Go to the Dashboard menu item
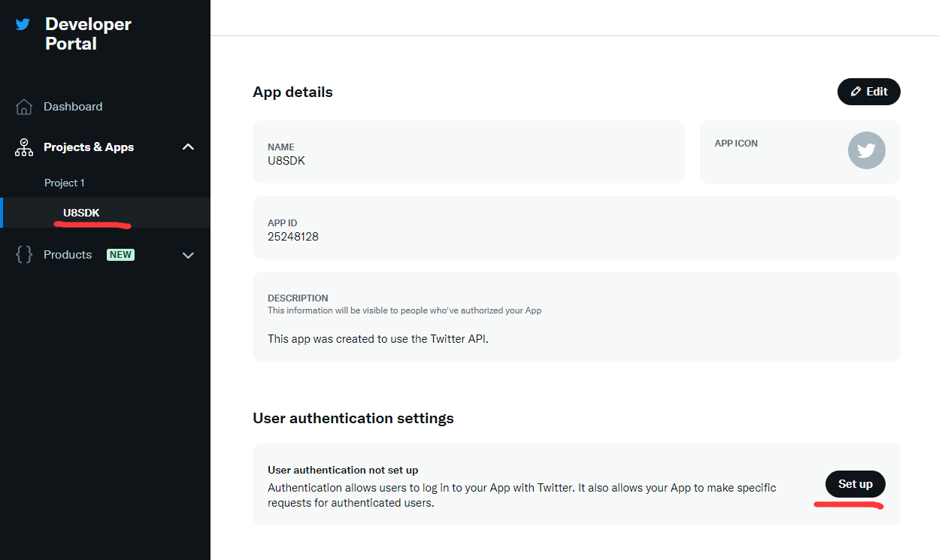Image resolution: width=939 pixels, height=560 pixels. 73,107
